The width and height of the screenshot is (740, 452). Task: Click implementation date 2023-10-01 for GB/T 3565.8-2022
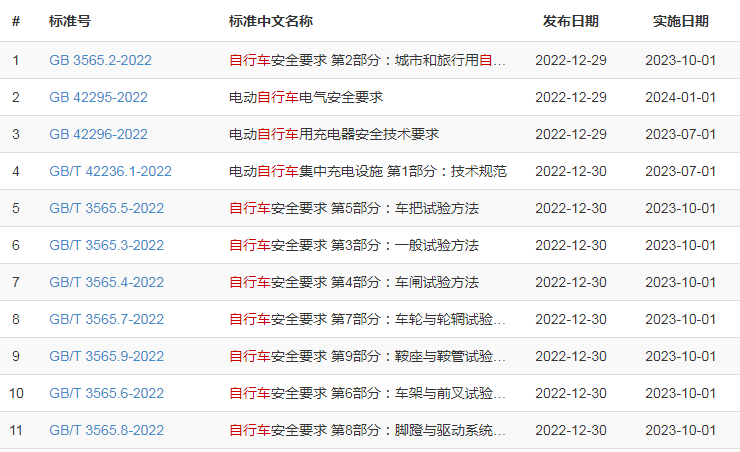(x=681, y=430)
